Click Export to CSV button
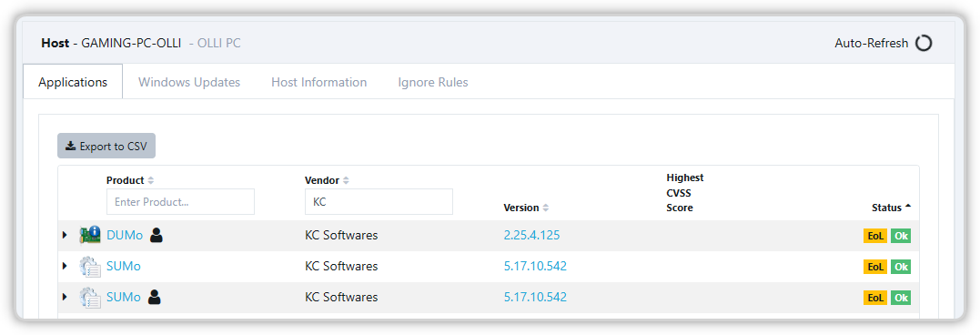The width and height of the screenshot is (980, 335). (106, 147)
